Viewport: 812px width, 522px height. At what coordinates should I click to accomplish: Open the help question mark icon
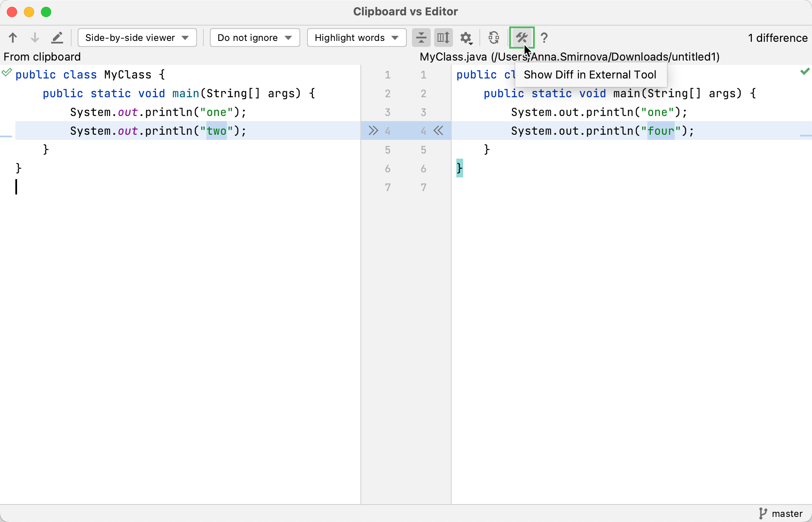click(544, 38)
